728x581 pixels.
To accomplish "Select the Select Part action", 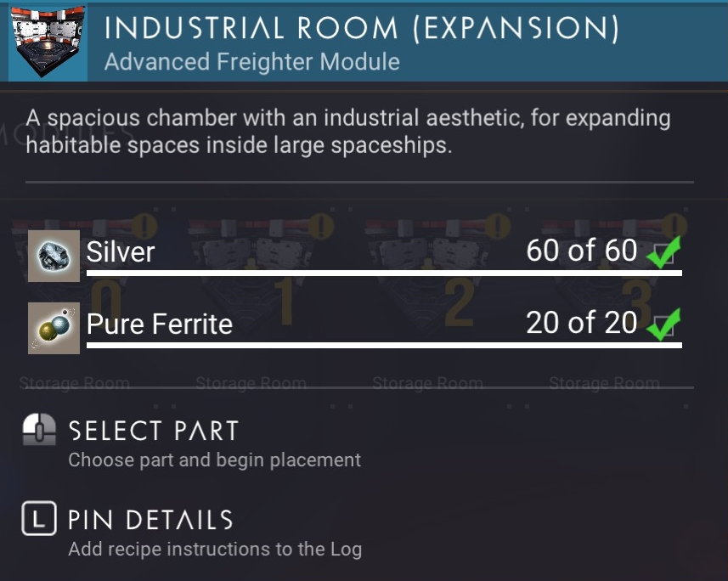I will click(x=154, y=431).
